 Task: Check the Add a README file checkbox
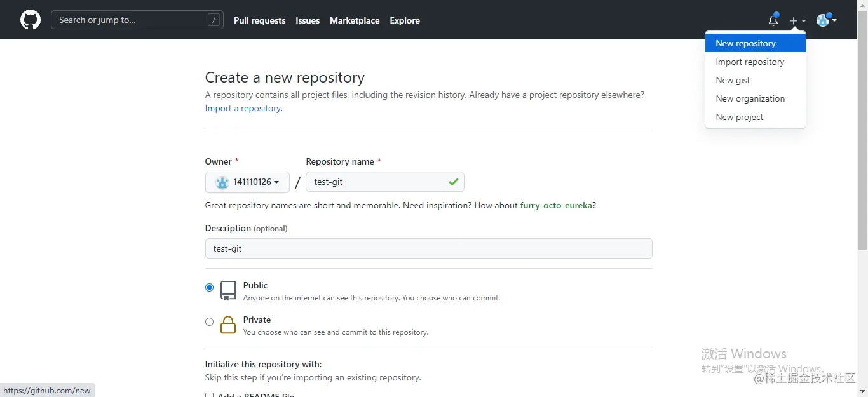point(209,395)
